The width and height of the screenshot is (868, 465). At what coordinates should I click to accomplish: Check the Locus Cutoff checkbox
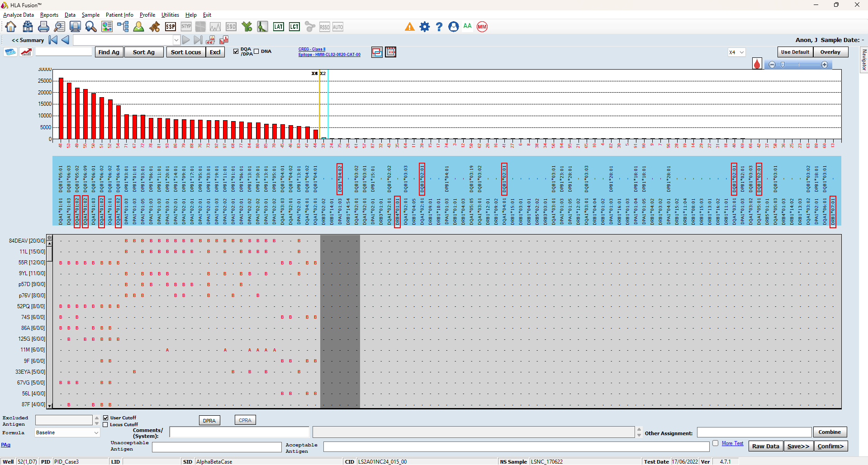pyautogui.click(x=105, y=425)
